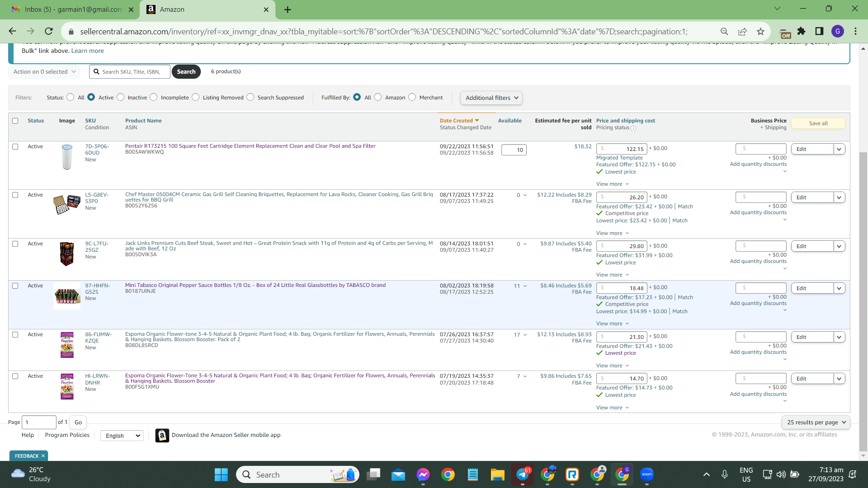Open the Google profile avatar G

coord(838,31)
